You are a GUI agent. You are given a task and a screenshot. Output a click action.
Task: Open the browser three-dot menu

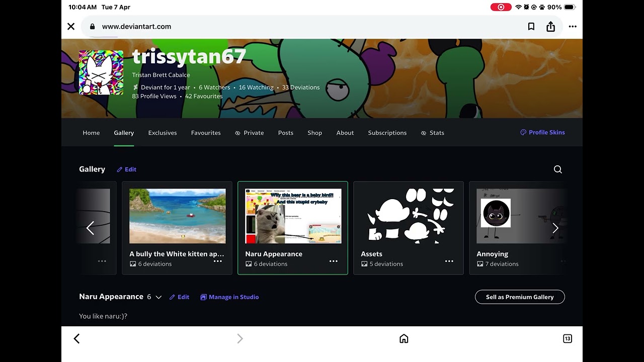pyautogui.click(x=573, y=27)
